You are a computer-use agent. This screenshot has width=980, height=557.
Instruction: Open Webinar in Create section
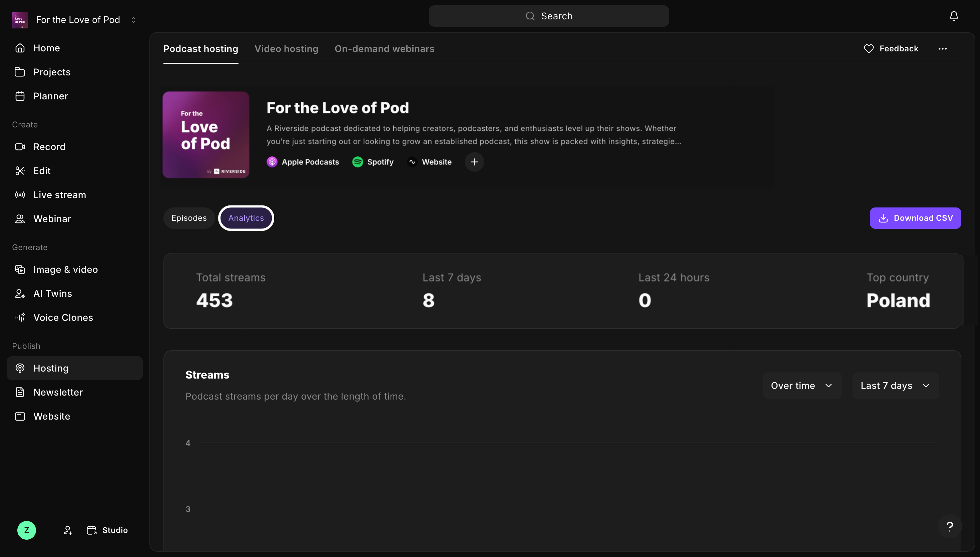(x=75, y=219)
